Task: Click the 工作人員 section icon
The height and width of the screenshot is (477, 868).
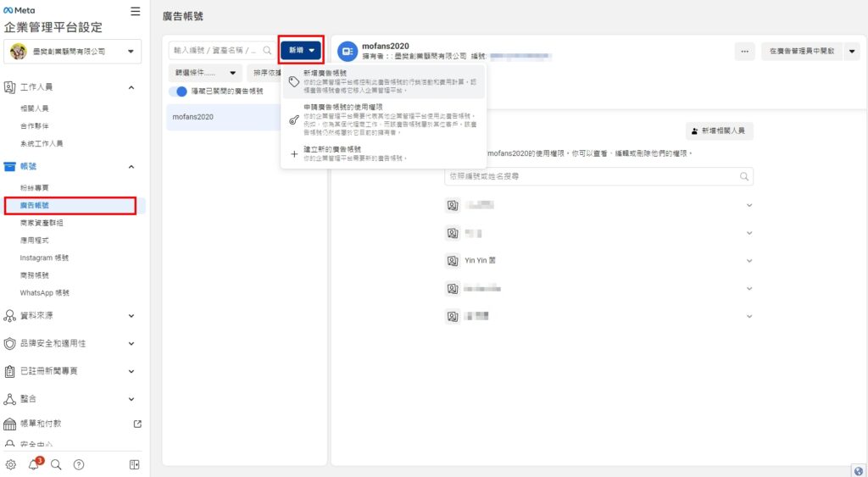Action: (x=9, y=87)
